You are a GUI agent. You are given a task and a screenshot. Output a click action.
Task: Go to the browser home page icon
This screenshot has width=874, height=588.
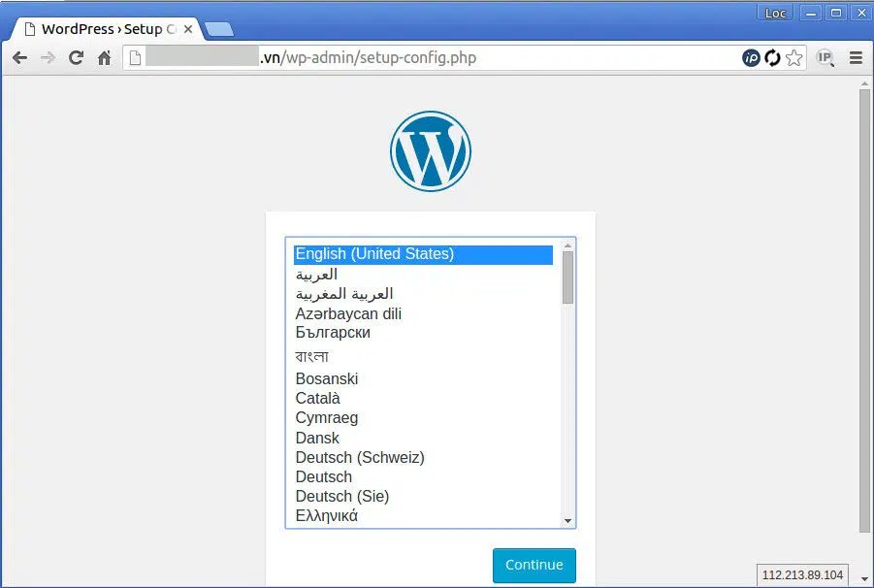(104, 58)
